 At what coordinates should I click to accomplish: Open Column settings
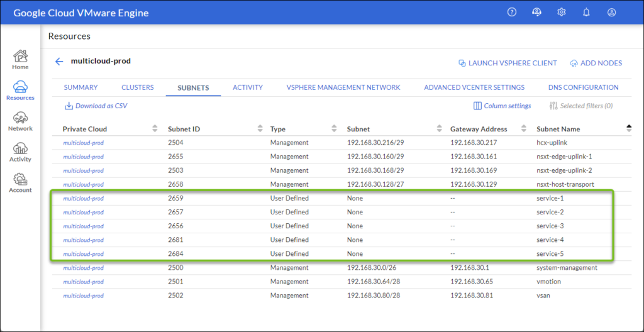pyautogui.click(x=502, y=106)
